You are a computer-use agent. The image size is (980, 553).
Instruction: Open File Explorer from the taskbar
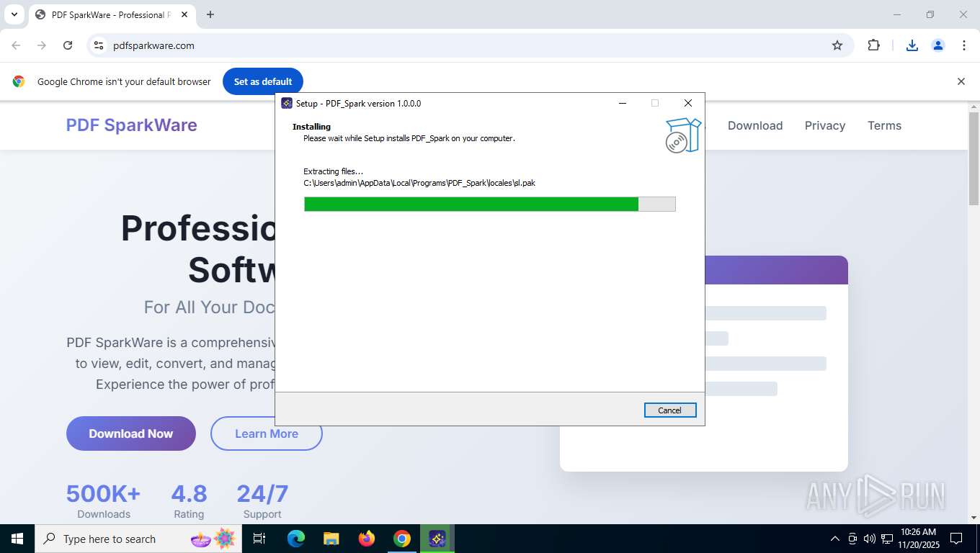[331, 539]
